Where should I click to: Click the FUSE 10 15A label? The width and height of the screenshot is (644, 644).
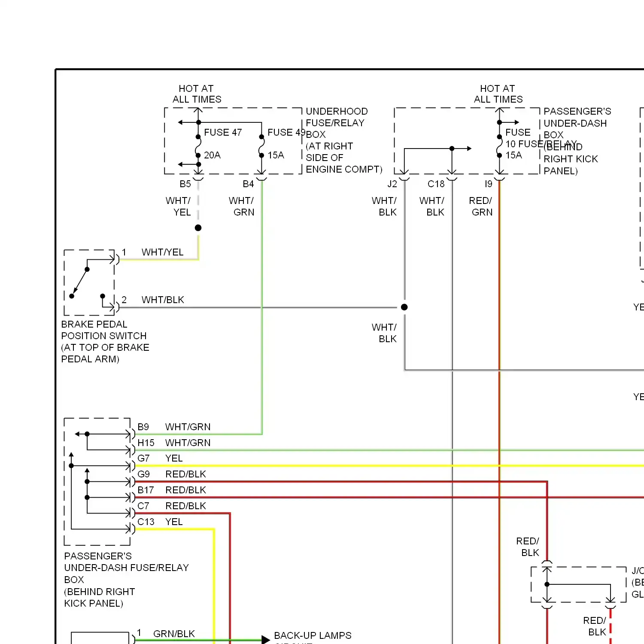coord(518,143)
